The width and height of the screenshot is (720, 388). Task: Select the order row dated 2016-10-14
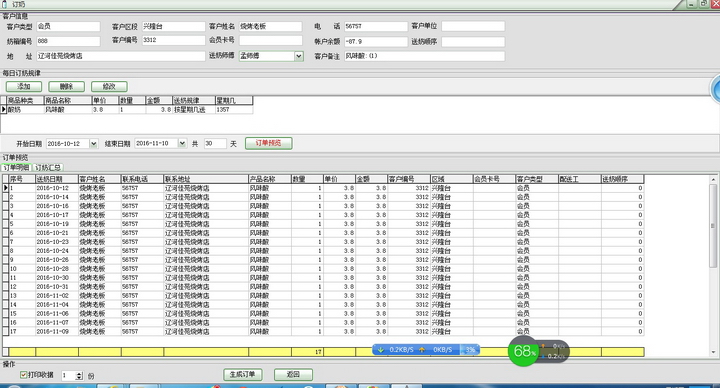point(323,197)
